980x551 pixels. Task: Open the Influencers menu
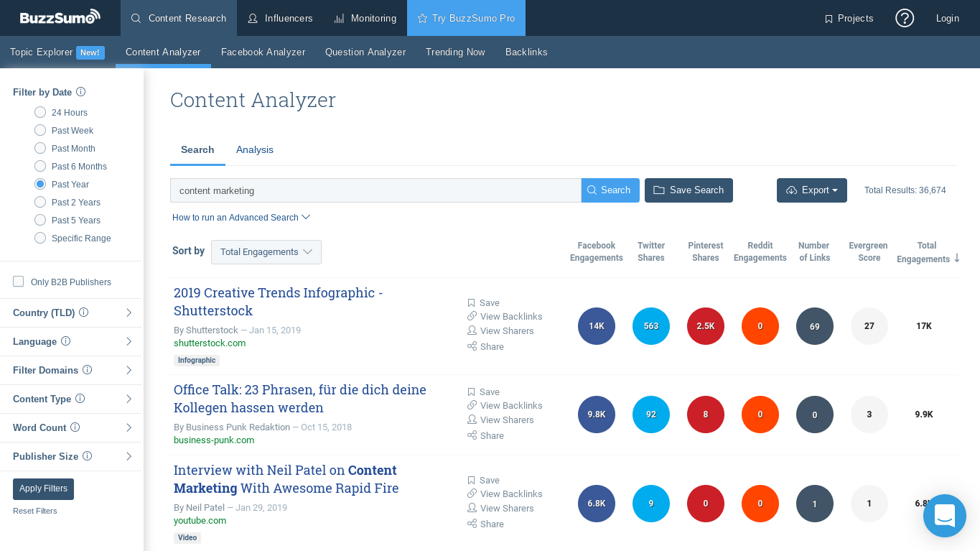click(x=280, y=18)
